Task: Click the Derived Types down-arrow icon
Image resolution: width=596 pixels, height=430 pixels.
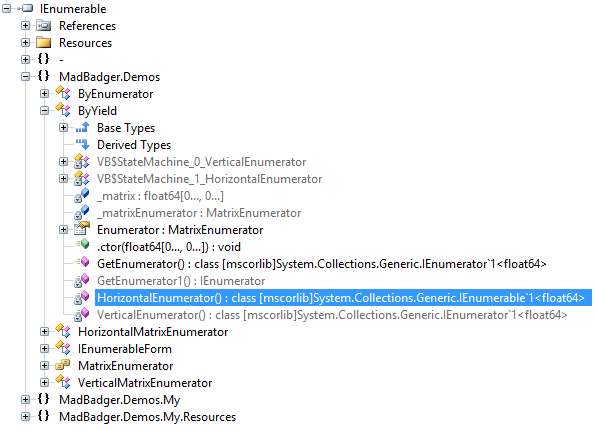Action: [x=82, y=144]
